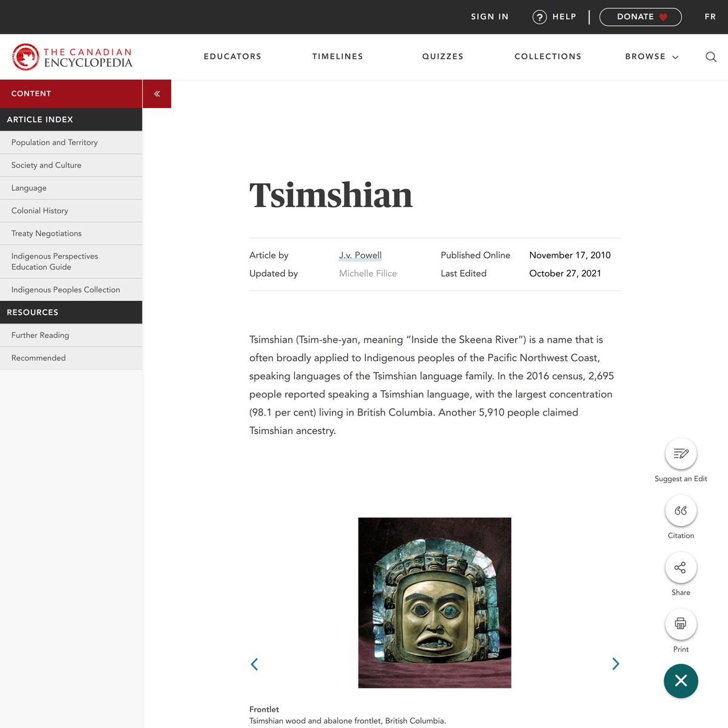728x728 pixels.
Task: Switch to the Timelines section
Action: click(337, 56)
